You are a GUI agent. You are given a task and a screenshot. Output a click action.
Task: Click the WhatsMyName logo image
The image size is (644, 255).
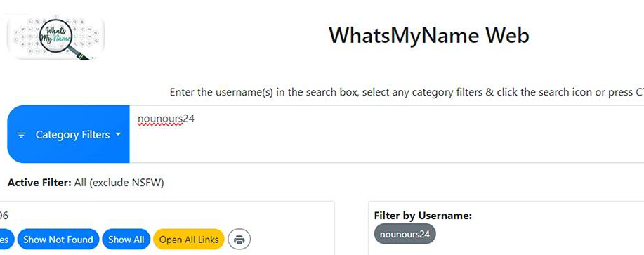coord(56,37)
